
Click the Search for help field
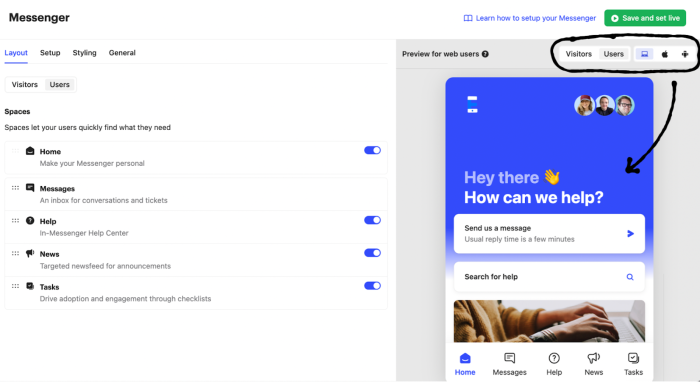pos(549,277)
